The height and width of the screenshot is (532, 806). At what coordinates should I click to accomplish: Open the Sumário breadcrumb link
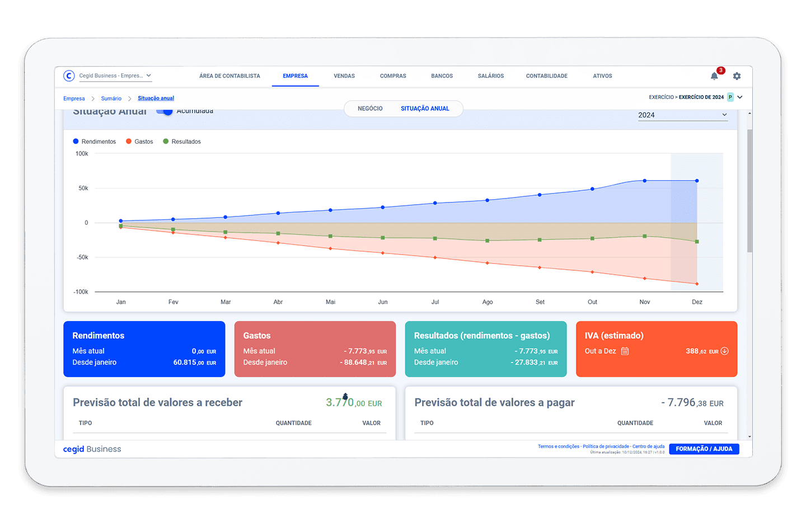click(x=111, y=98)
